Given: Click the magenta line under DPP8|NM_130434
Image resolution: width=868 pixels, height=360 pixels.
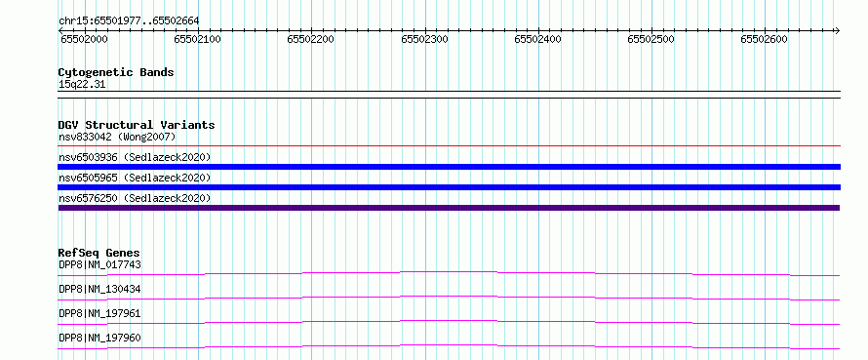Looking at the screenshot, I should pos(449,298).
